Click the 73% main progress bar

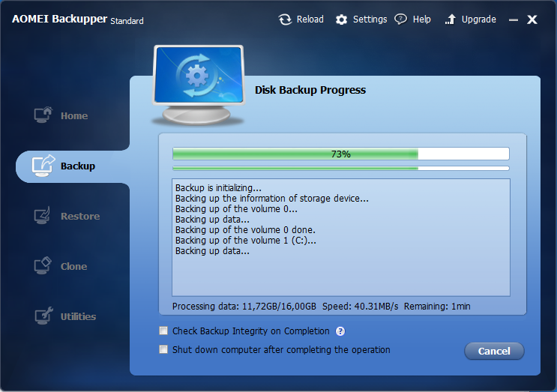pos(340,154)
